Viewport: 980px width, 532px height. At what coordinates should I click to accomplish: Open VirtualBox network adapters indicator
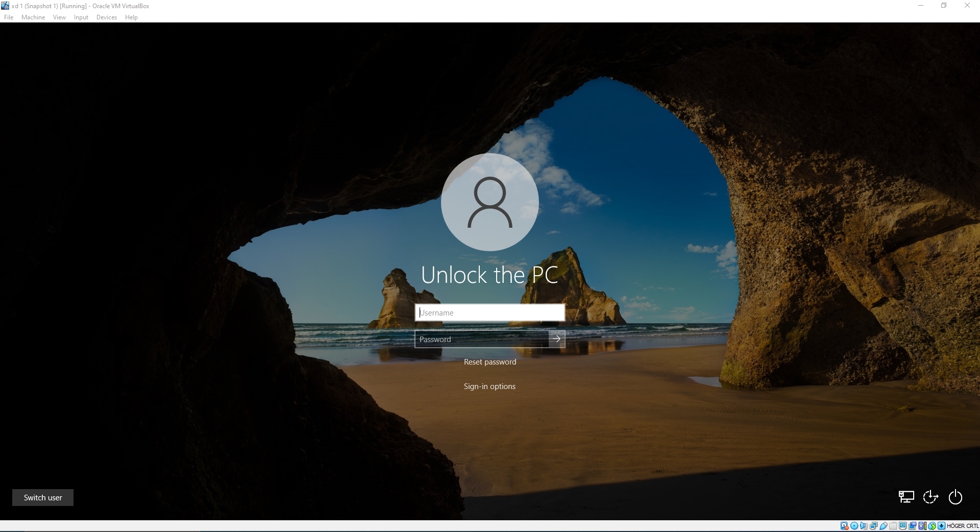click(873, 526)
